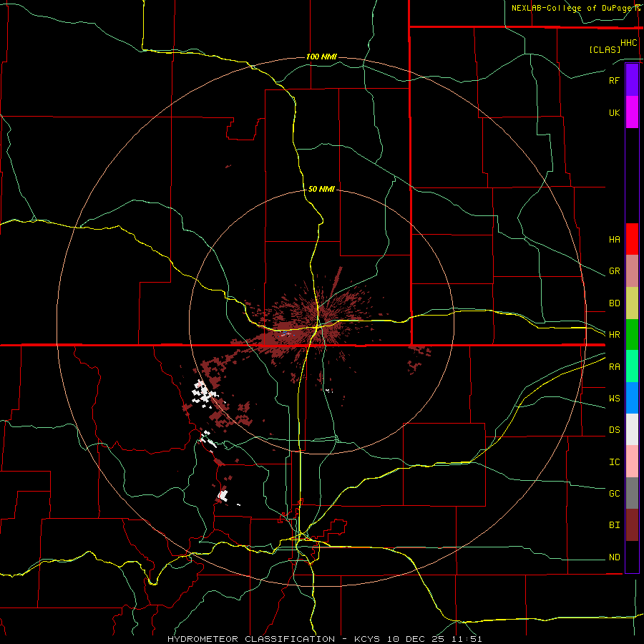Click the 11:51 timestamp text
Viewport: 644px width, 644px height.
[x=467, y=639]
